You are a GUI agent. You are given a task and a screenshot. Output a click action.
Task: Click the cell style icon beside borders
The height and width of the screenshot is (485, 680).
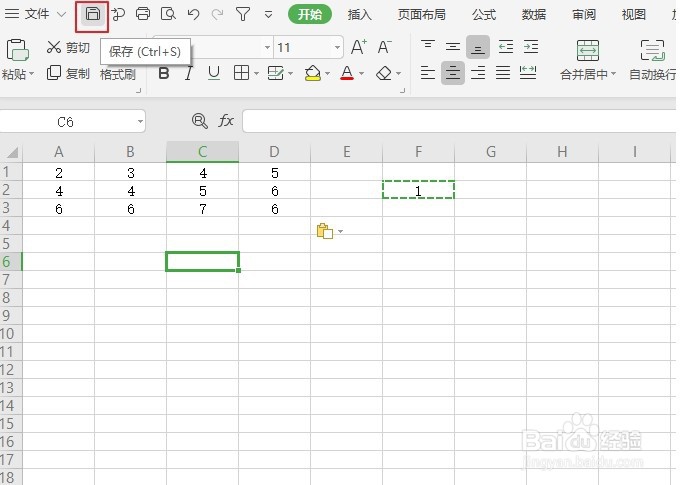(275, 73)
